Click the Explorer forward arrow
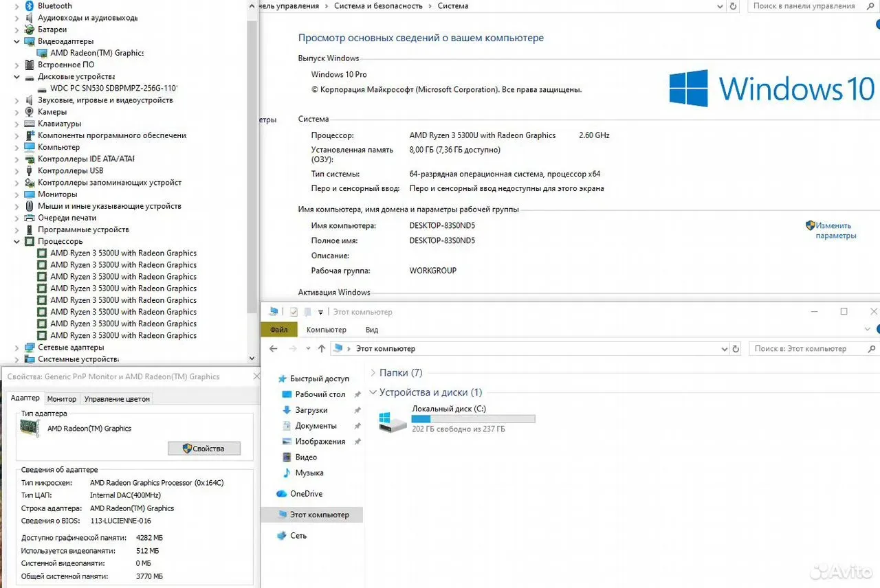This screenshot has height=588, width=880. coord(294,348)
